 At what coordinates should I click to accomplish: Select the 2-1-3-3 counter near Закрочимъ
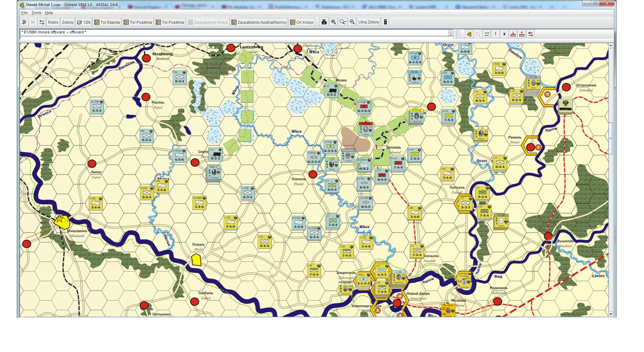pyautogui.click(x=363, y=280)
